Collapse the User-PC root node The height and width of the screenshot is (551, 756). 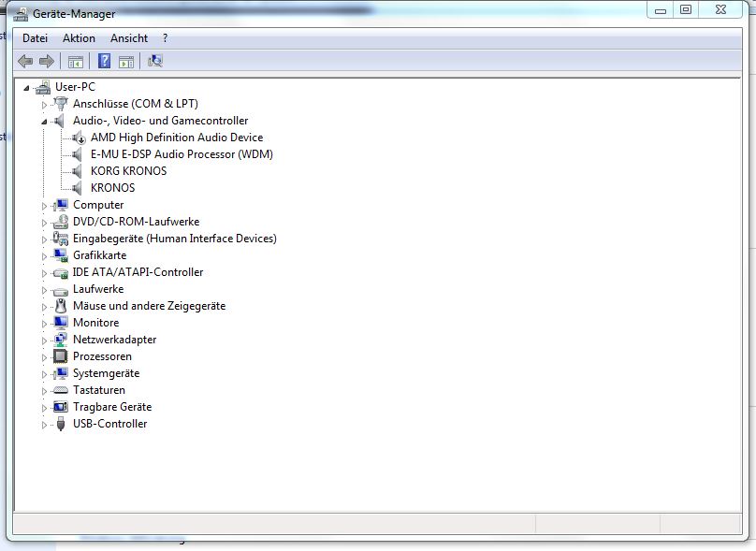[26, 88]
